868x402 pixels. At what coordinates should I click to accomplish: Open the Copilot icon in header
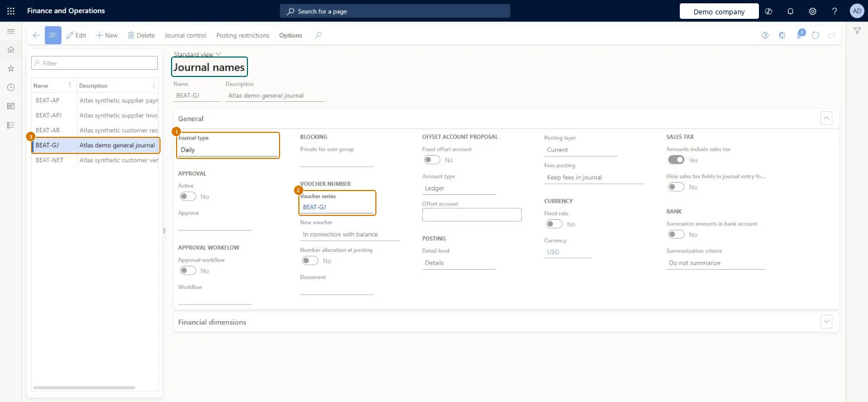(768, 11)
